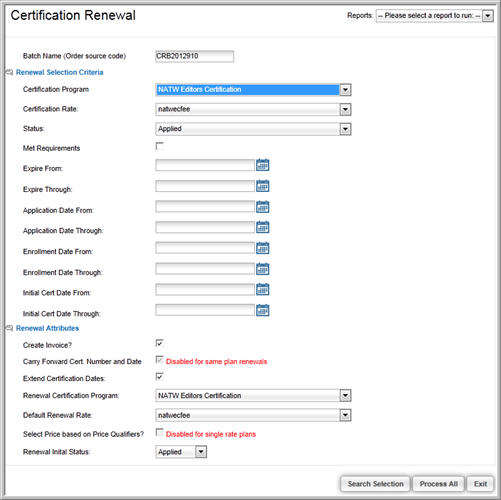
Task: Expand the Reports selection dropdown
Action: point(488,16)
